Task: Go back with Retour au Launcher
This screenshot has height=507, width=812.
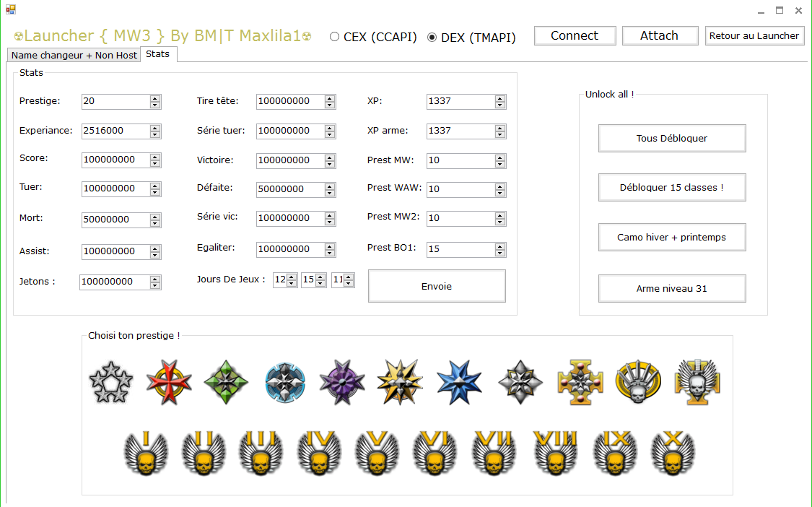Action: tap(754, 36)
